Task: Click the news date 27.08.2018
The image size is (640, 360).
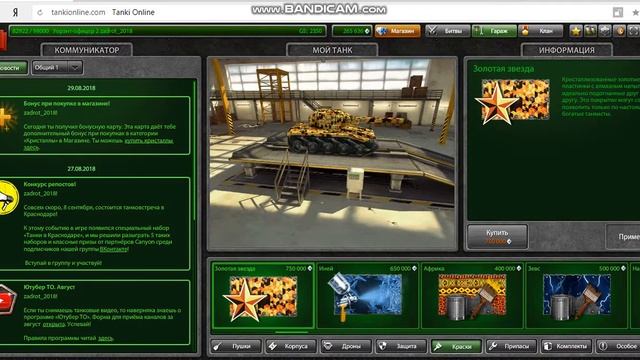Action: point(81,169)
